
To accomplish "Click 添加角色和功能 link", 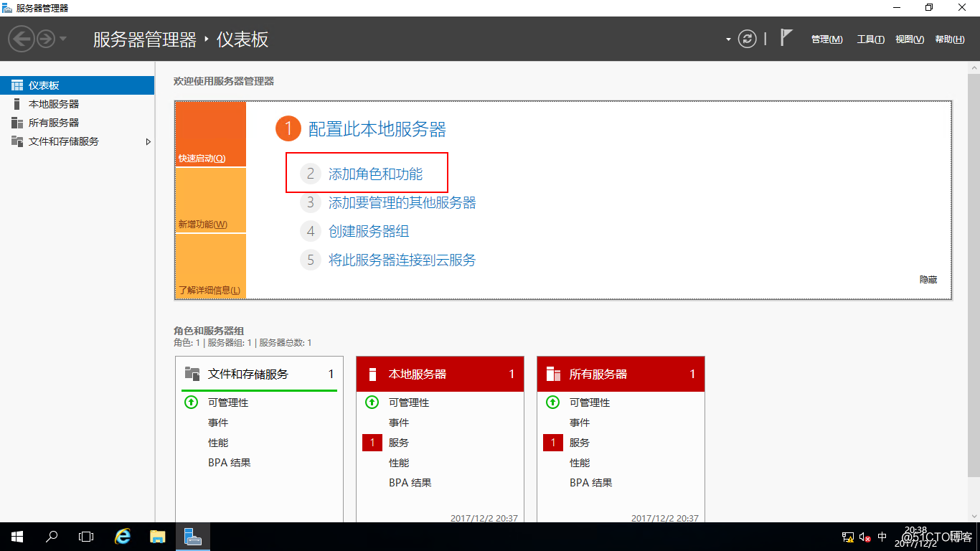I will click(x=375, y=174).
